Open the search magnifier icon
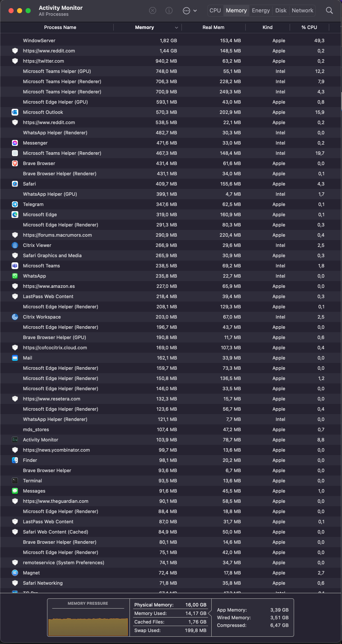Screen dimensions: 342x644 click(329, 11)
